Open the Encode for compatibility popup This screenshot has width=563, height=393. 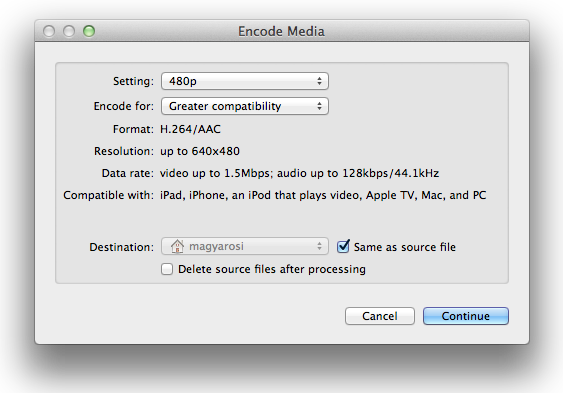[245, 106]
